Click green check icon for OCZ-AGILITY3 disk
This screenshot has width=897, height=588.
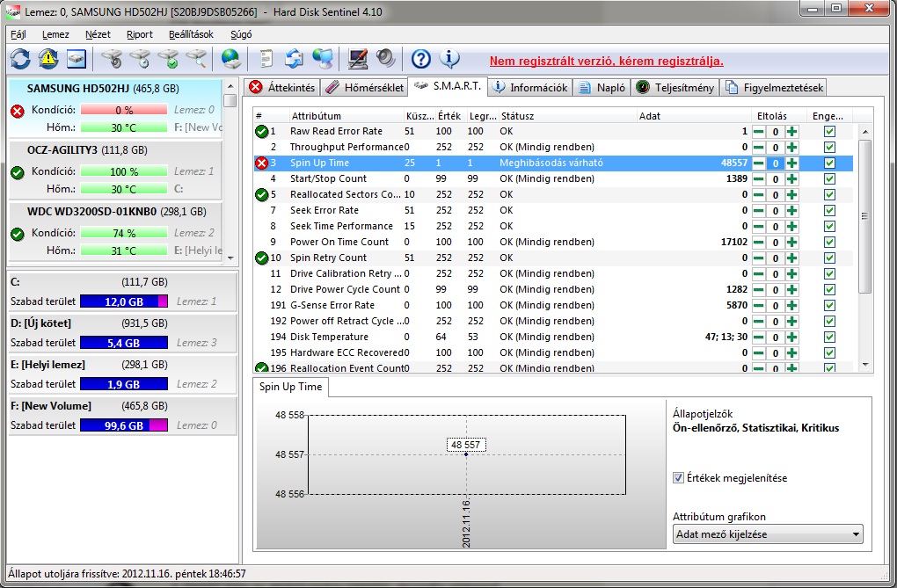click(x=18, y=172)
